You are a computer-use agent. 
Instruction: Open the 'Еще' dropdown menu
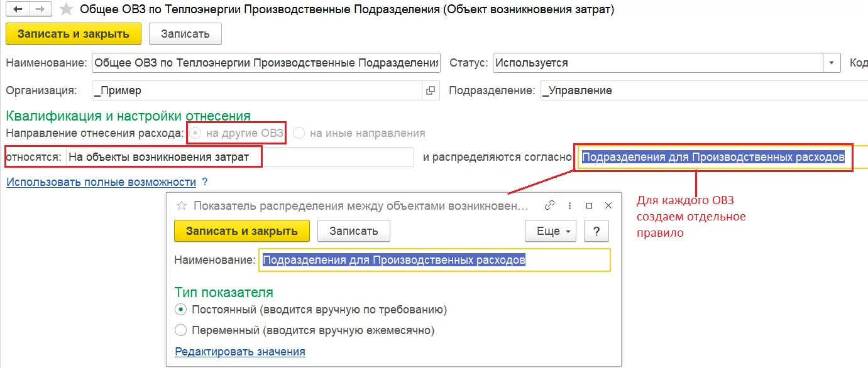pos(550,230)
